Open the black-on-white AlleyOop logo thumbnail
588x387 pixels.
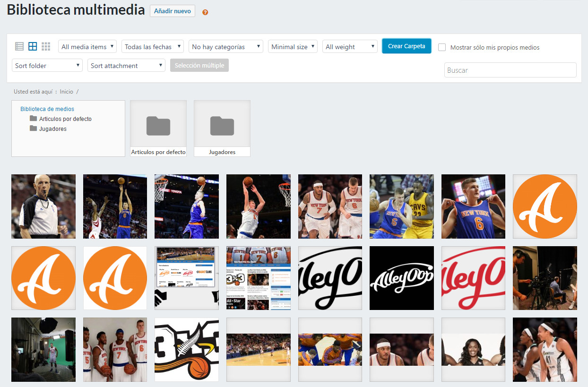coord(330,278)
